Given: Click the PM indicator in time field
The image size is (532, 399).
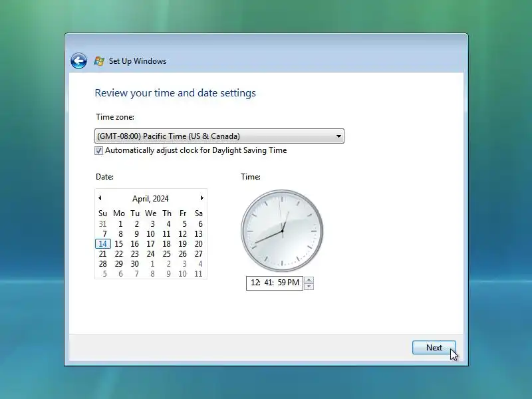Looking at the screenshot, I should tap(293, 283).
